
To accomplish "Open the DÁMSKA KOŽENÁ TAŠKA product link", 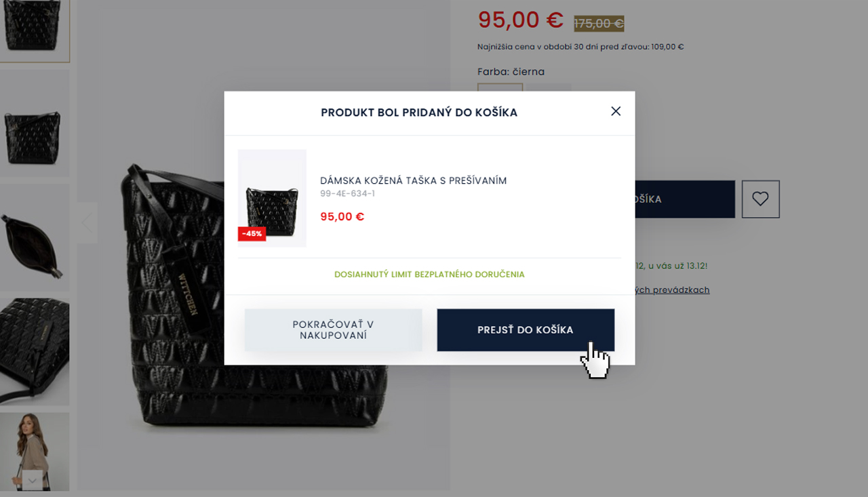I will coord(414,180).
